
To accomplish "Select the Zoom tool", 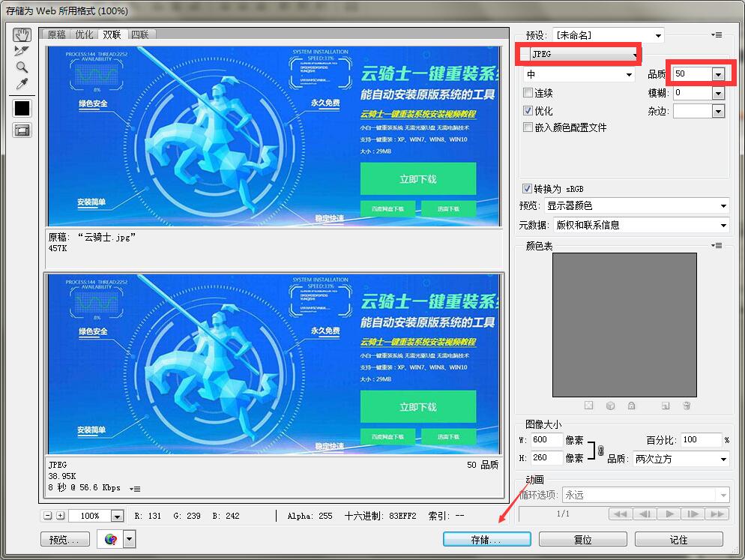I will point(22,67).
